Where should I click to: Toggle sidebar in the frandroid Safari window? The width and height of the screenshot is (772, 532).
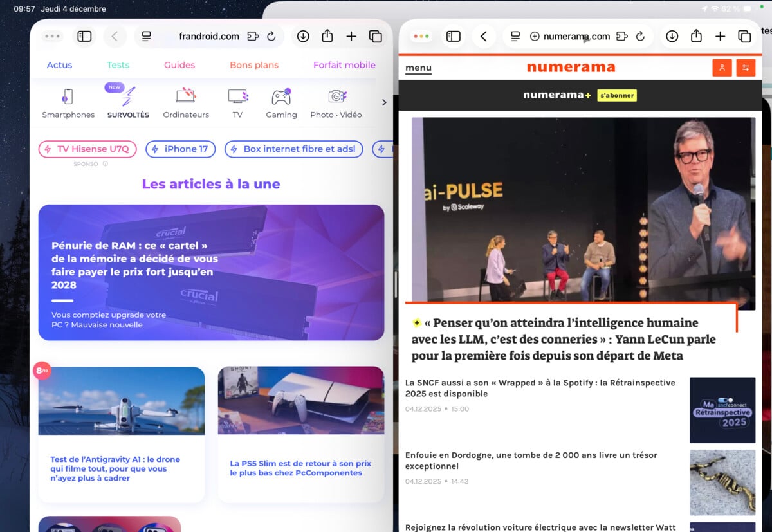(x=84, y=37)
